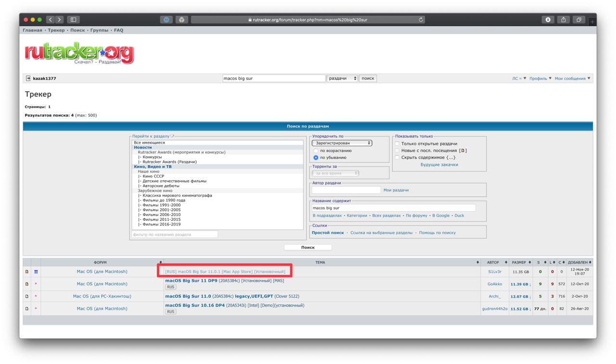This screenshot has width=616, height=364.
Task: Reload the rutracker page
Action: tap(421, 20)
